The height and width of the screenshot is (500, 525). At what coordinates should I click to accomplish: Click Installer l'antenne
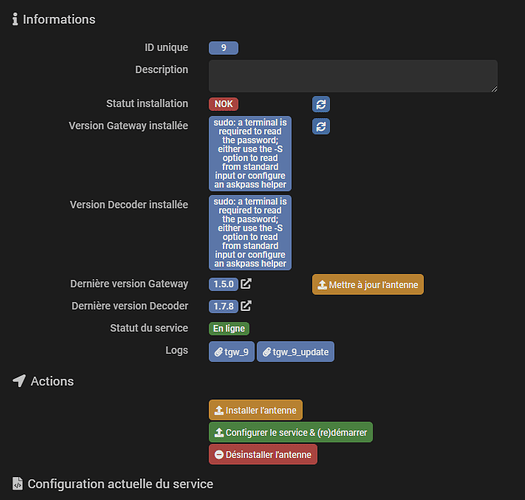pos(255,410)
